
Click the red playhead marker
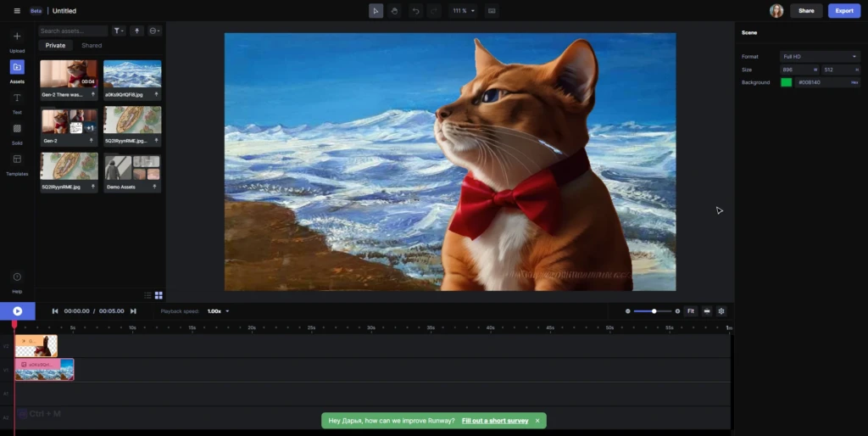[x=14, y=324]
